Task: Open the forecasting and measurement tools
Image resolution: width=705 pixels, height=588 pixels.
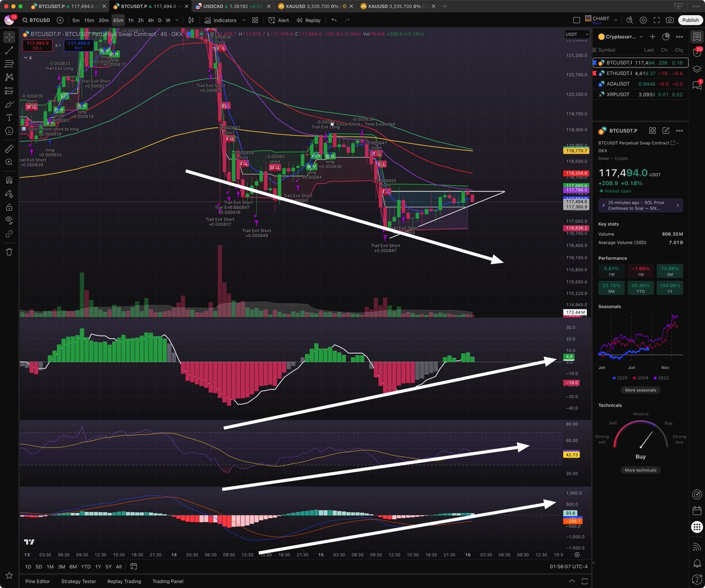Action: point(9,91)
